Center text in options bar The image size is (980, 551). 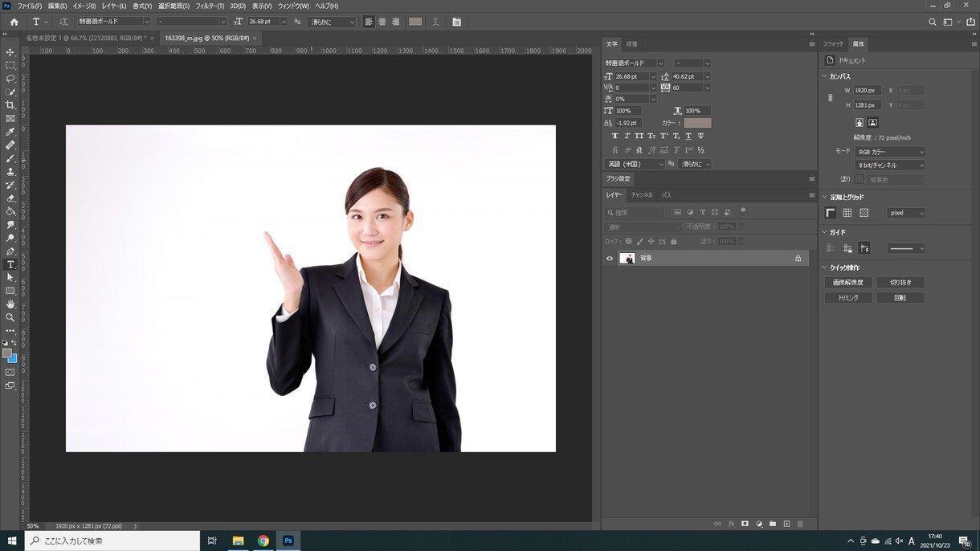382,22
